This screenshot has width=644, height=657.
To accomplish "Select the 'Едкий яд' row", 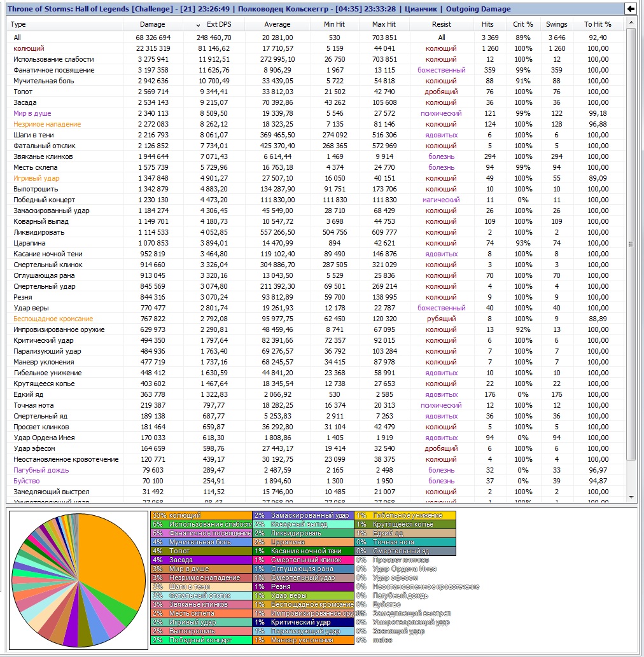I will coord(316,395).
